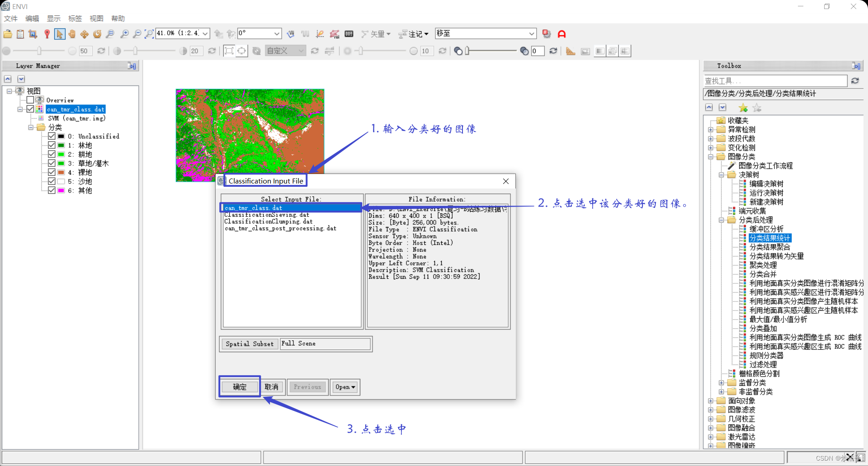Click the swipe view icon
This screenshot has width=868, height=466.
[625, 51]
